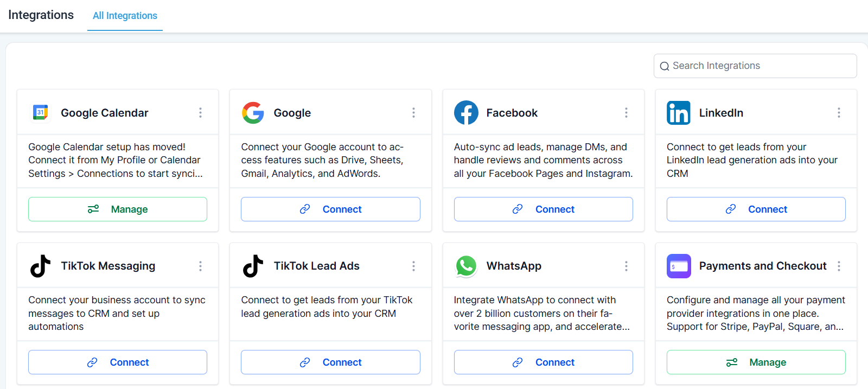Image resolution: width=868 pixels, height=389 pixels.
Task: Open the Google Calendar card options menu
Action: [200, 112]
